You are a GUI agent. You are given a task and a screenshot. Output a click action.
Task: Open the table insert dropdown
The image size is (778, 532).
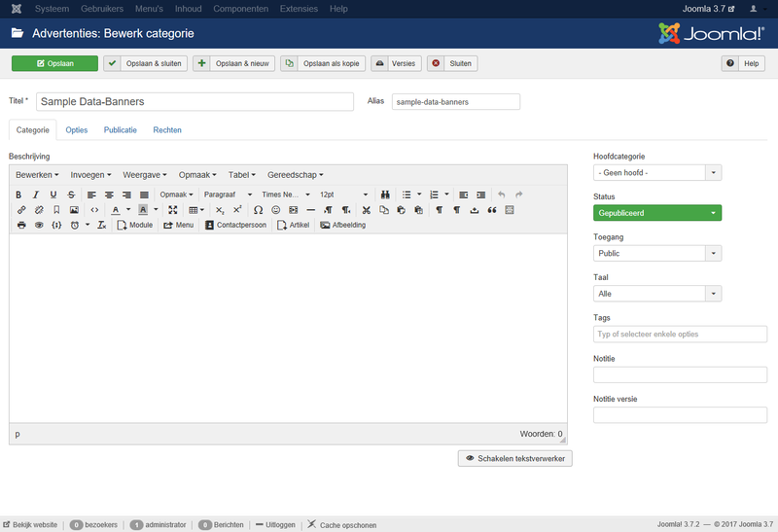pos(196,210)
